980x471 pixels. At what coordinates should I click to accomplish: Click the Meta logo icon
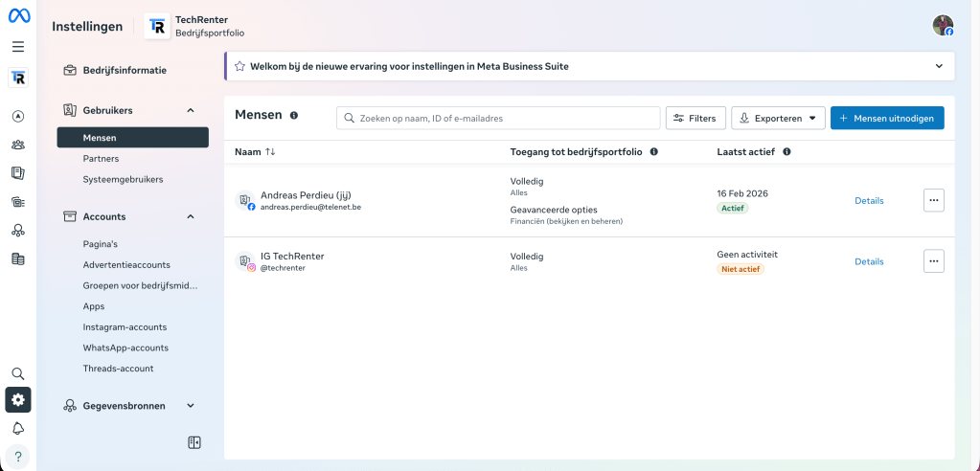(18, 16)
